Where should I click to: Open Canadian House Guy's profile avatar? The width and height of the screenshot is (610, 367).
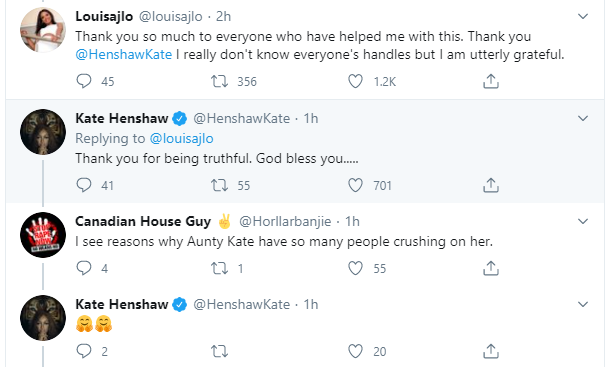tap(43, 235)
